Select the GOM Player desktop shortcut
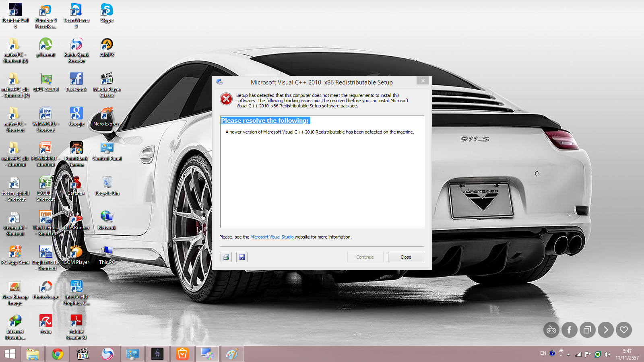Screen dimensions: 644x362 point(76,255)
